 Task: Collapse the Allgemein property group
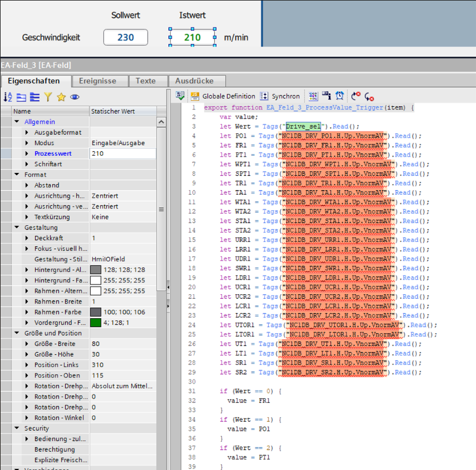(17, 122)
